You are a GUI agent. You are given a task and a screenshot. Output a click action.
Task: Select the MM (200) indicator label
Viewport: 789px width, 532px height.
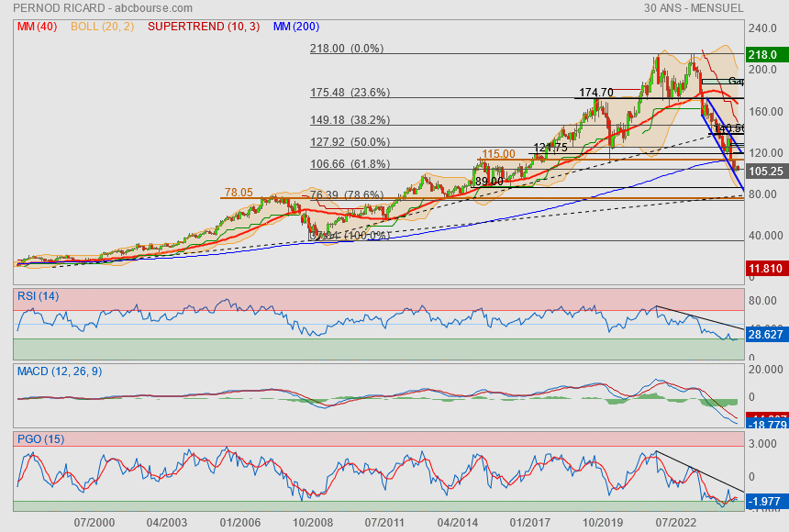tap(296, 27)
